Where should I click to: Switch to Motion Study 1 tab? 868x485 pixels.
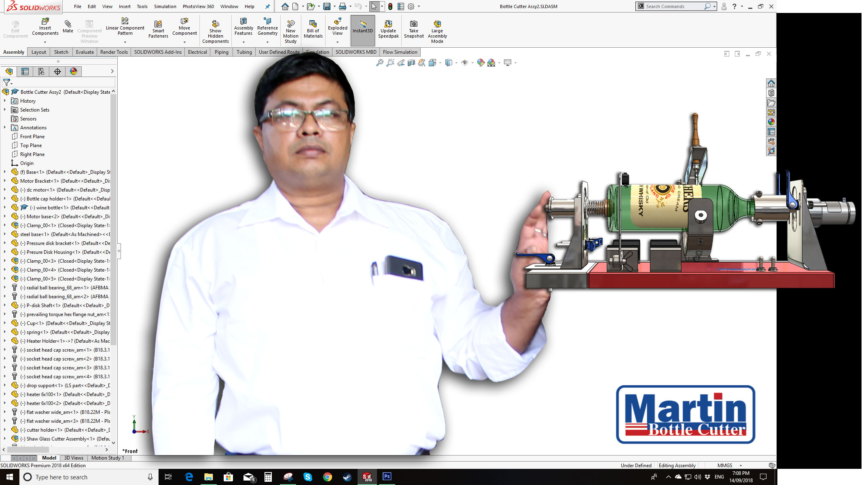108,458
